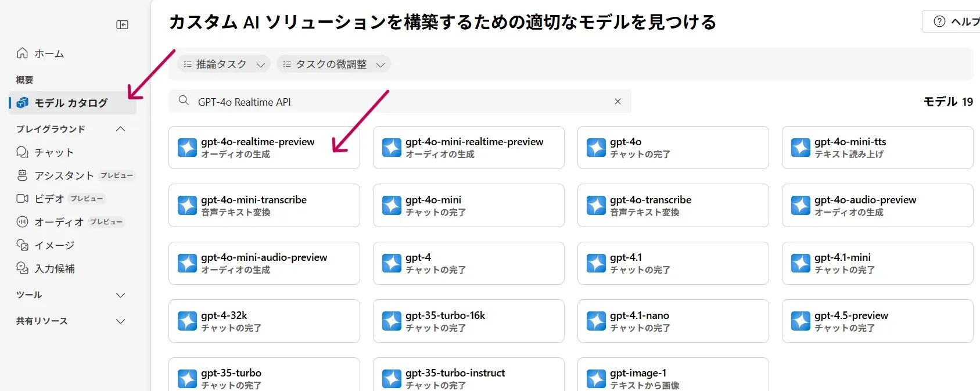Click the ツール section label
This screenshot has width=980, height=391.
click(x=29, y=295)
